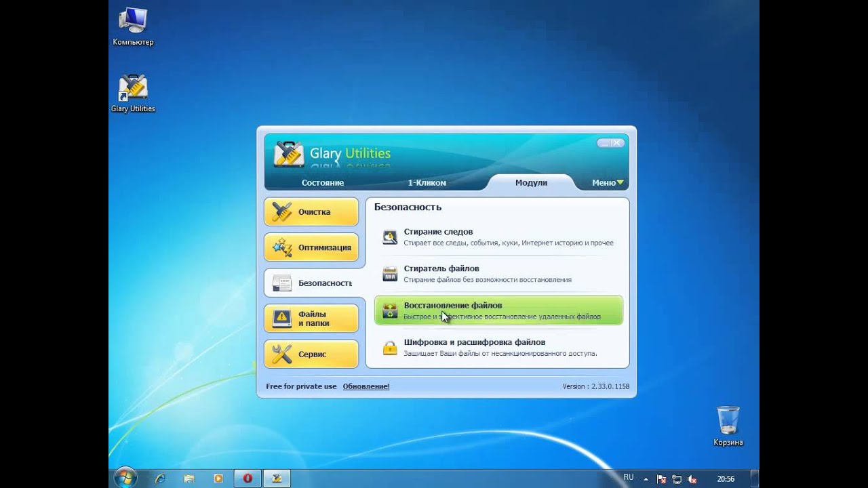
Task: Switch to the 1-Кликом tab
Action: pos(427,183)
